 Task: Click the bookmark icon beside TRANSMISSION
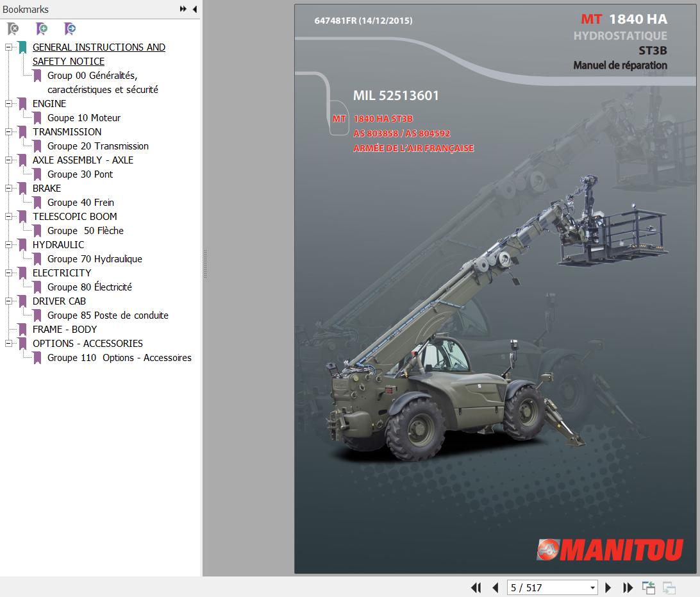pos(22,131)
